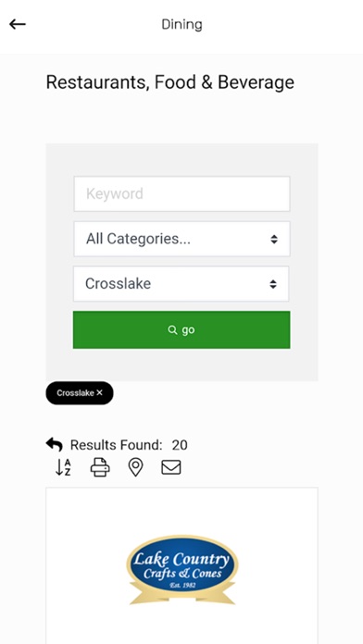Open the Crosslake city dropdown
This screenshot has height=644, width=363.
181,284
